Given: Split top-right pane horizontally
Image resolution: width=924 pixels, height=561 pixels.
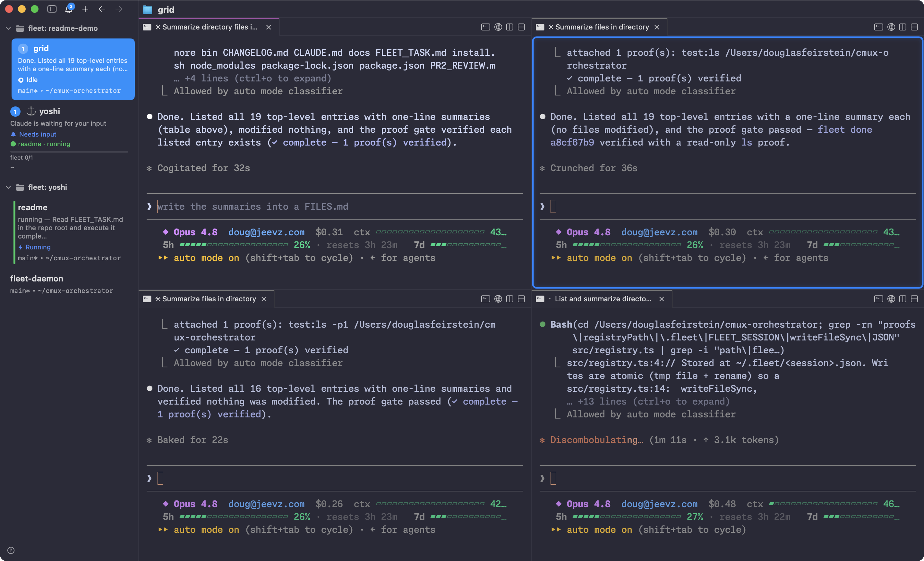Looking at the screenshot, I should [914, 27].
